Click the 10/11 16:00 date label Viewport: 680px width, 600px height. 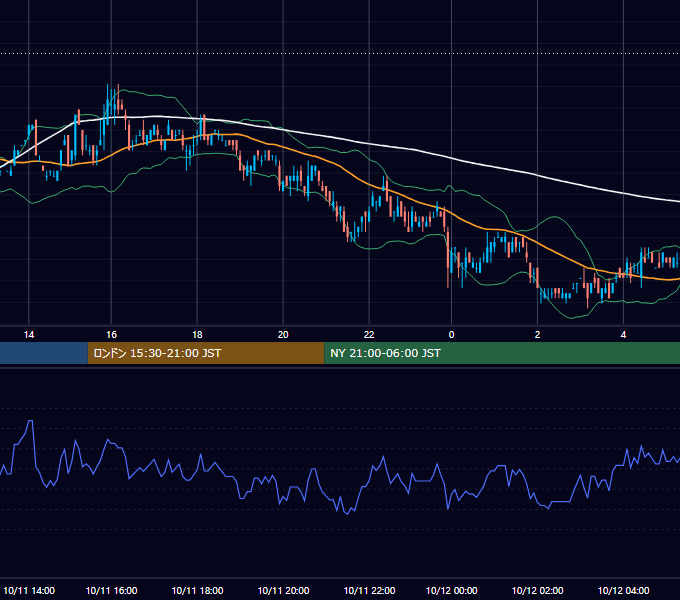(x=111, y=590)
